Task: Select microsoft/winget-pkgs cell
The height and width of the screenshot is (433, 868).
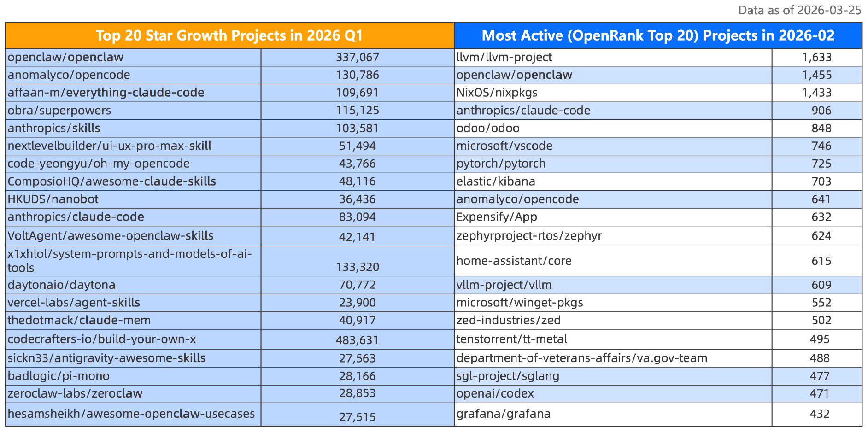Action: click(613, 303)
